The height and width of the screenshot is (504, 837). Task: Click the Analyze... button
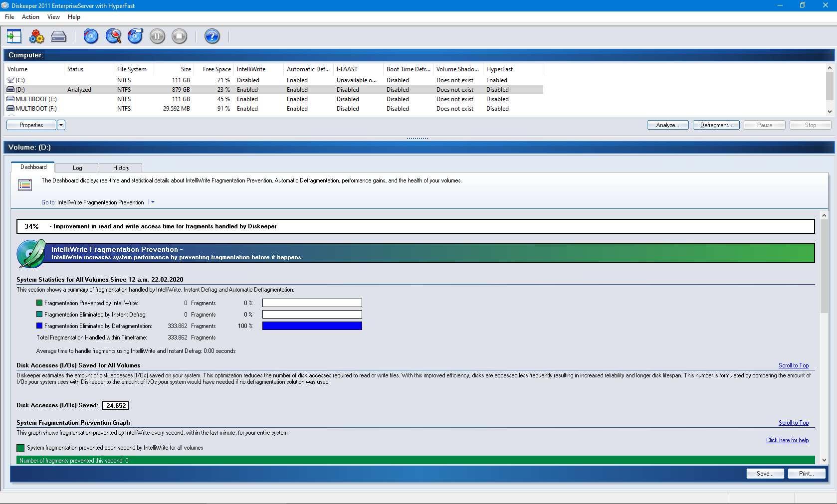[667, 125]
